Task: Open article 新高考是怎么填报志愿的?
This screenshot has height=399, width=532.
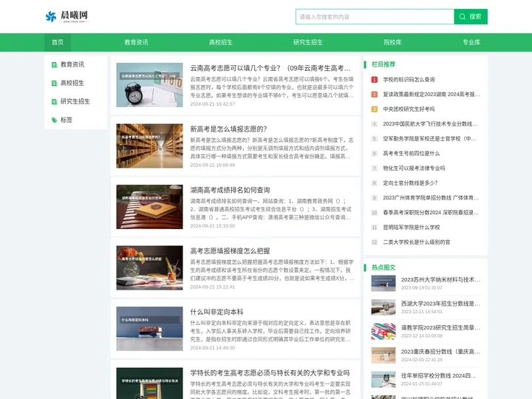Action: 228,129
